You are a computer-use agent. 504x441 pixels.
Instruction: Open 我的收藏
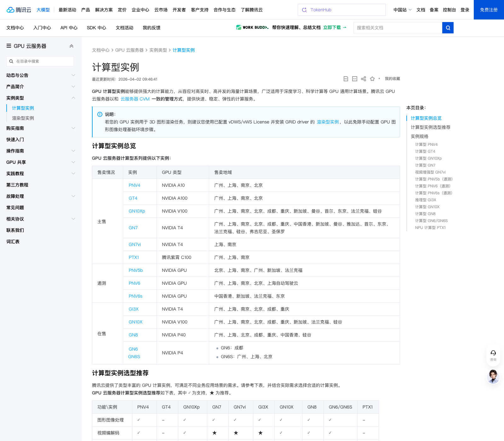coord(392,79)
